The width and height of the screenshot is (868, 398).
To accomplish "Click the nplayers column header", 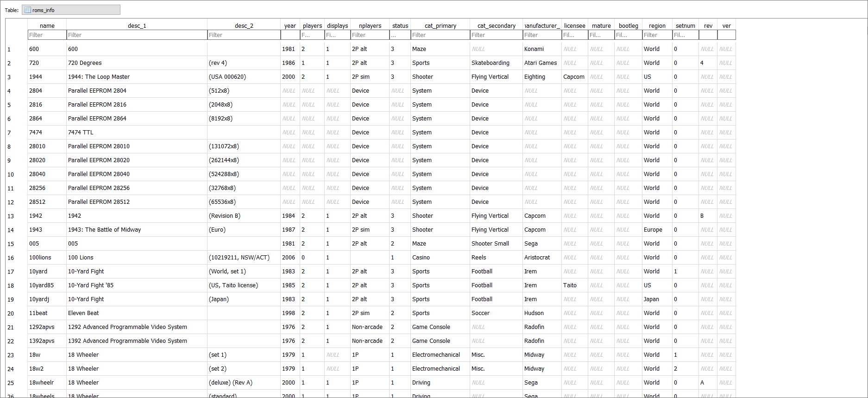I will (370, 25).
